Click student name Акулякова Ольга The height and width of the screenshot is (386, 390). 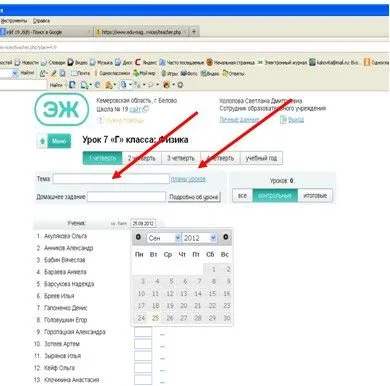pos(65,236)
